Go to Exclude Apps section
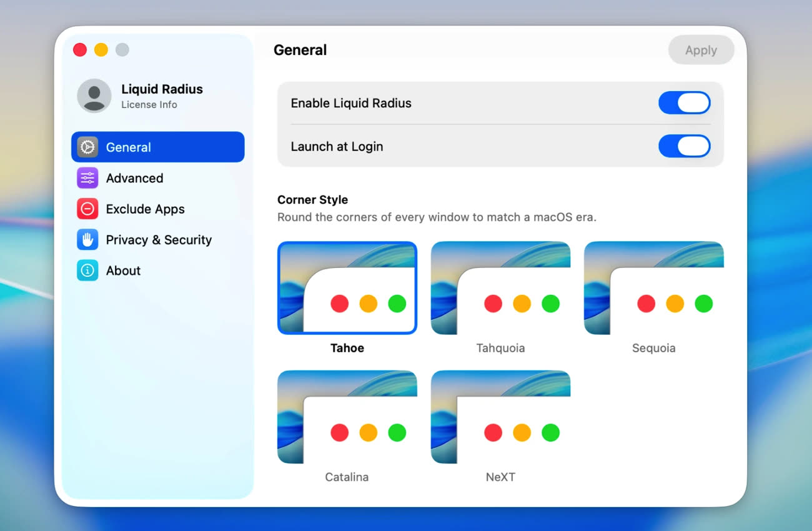Screen dimensions: 812x531 (158, 209)
